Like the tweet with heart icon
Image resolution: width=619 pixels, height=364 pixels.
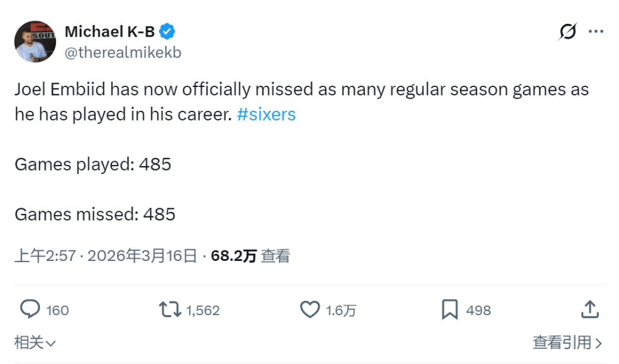coord(310,310)
